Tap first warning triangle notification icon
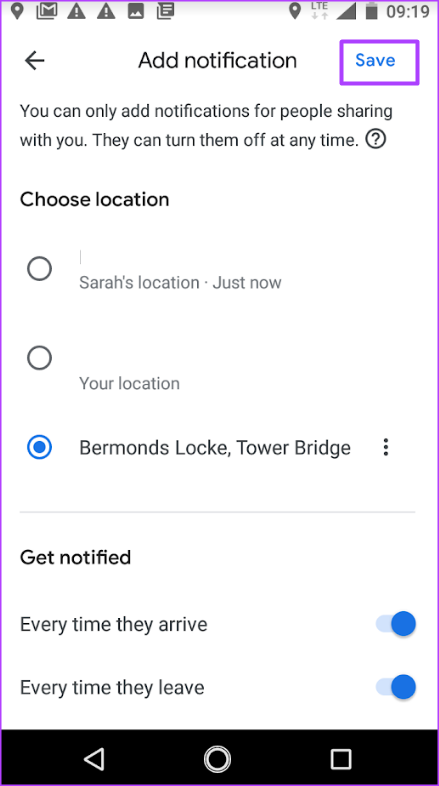439x786 pixels. 76,12
